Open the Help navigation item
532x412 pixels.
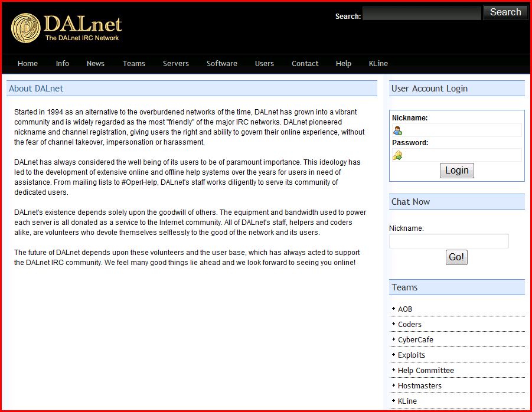point(344,63)
